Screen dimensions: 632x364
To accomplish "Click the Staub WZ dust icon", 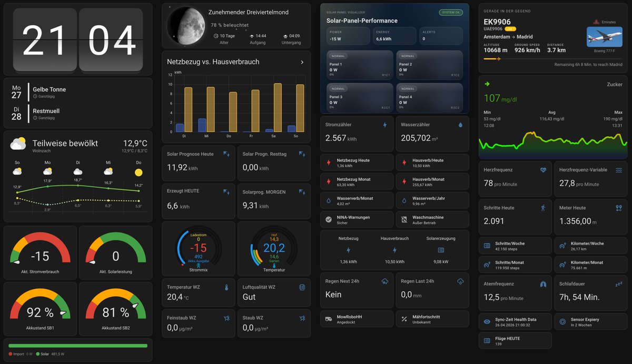I will (x=302, y=318).
